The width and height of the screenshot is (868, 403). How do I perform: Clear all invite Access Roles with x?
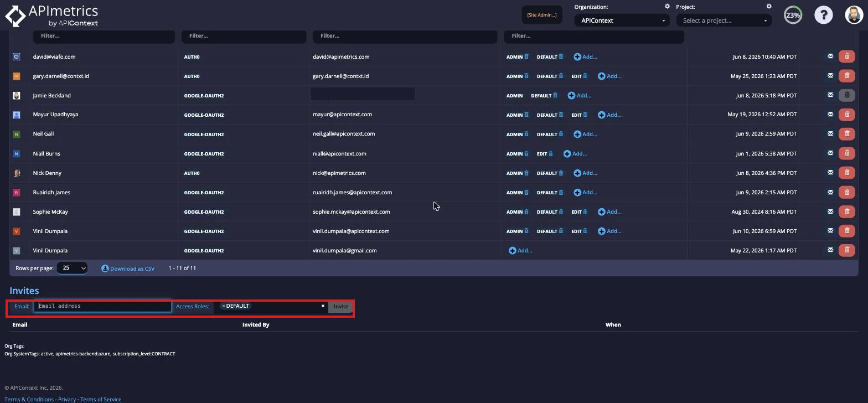pyautogui.click(x=323, y=306)
